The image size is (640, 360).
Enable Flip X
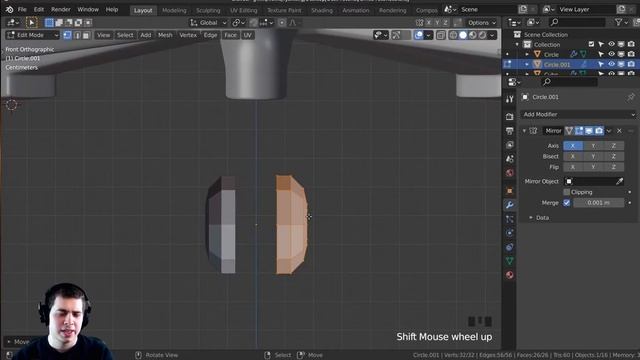click(573, 167)
